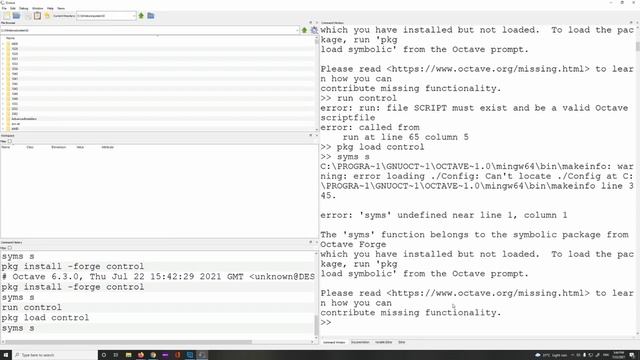Open the Edit menu
Viewport: 640px width, 360px height.
click(13, 8)
